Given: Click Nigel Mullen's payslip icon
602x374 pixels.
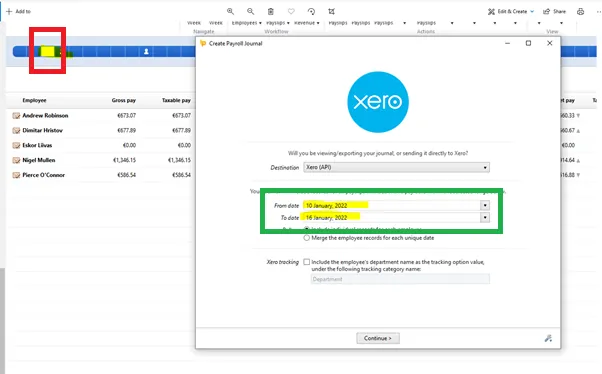Looking at the screenshot, I should 16,160.
